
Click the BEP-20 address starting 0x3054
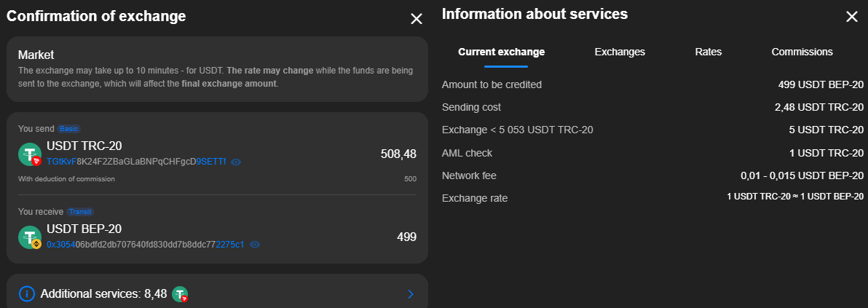[146, 245]
